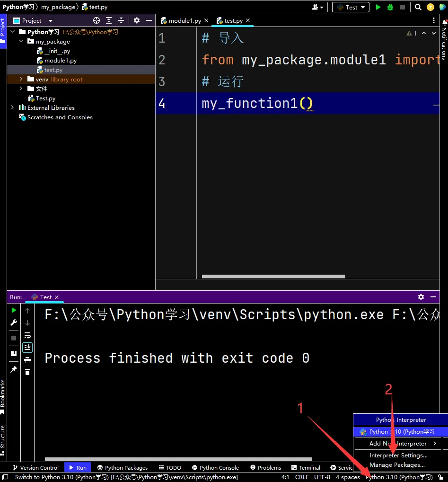
Task: Open the user account icon menu
Action: click(317, 7)
